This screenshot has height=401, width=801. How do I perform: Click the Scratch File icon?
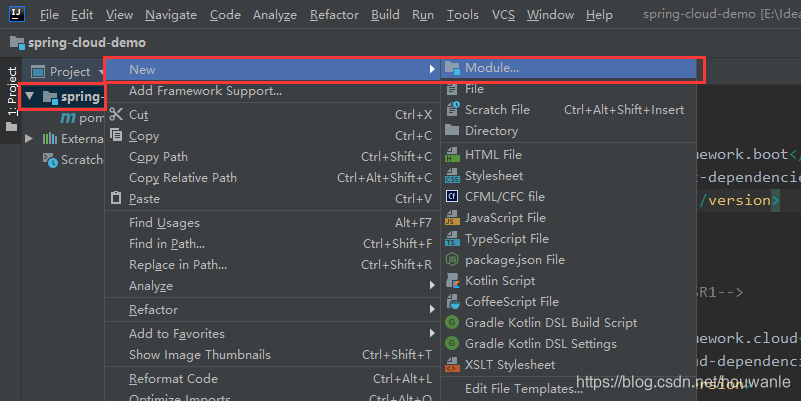[x=453, y=109]
